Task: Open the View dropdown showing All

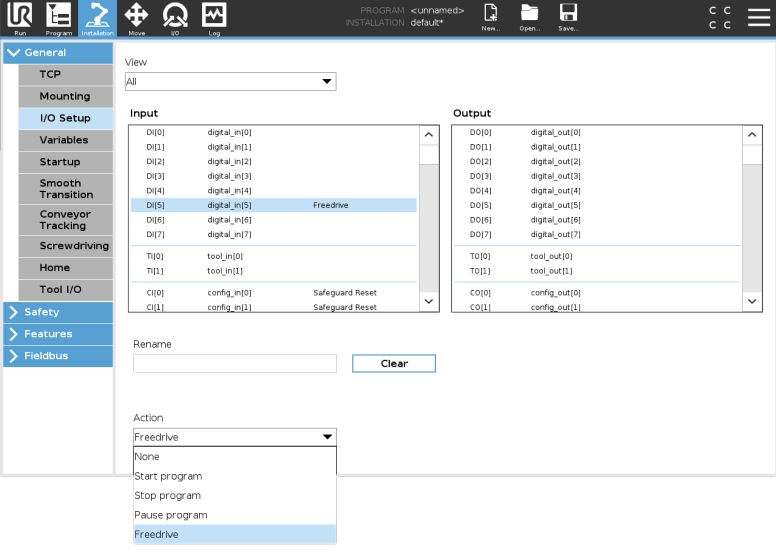Action: tap(230, 82)
